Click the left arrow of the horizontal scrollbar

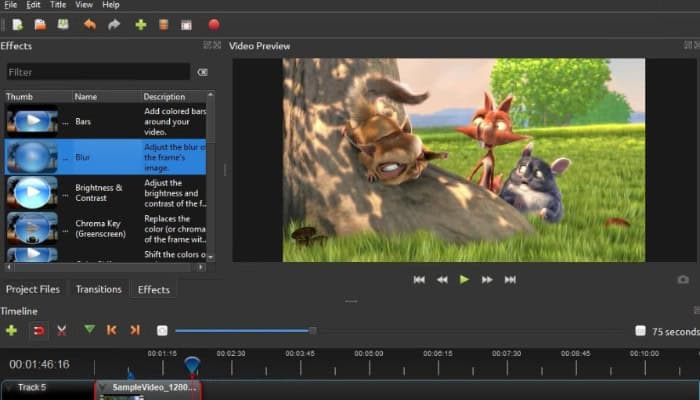pos(9,267)
